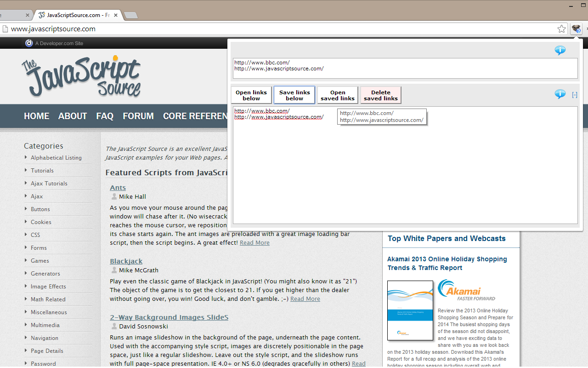588x368 pixels.
Task: Open a new browser tab
Action: coord(131,16)
